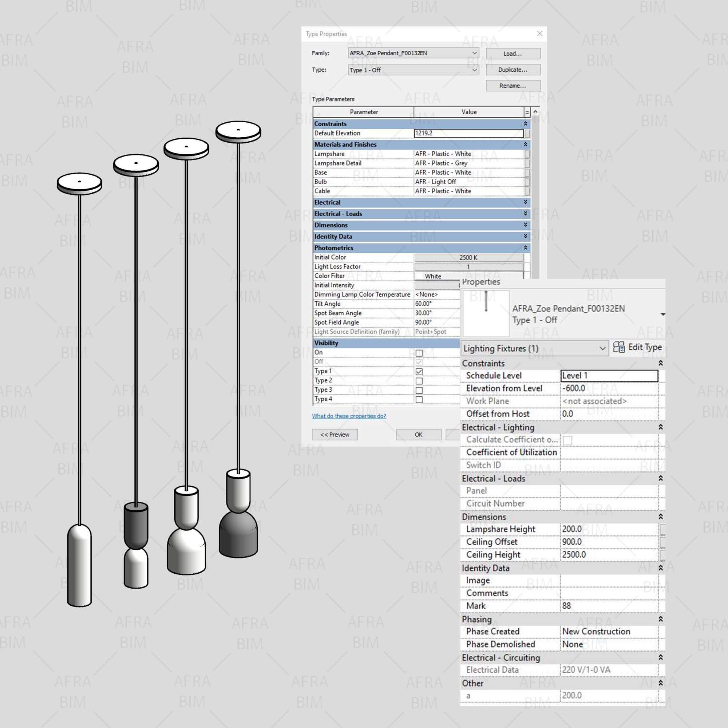The width and height of the screenshot is (728, 728).
Task: Expand the Electrical group chevron
Action: click(x=525, y=202)
